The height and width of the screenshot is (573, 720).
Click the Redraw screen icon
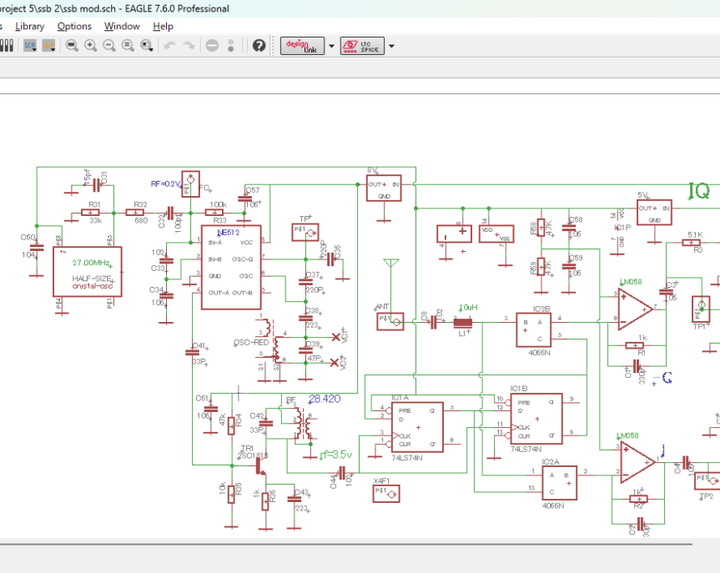[128, 46]
